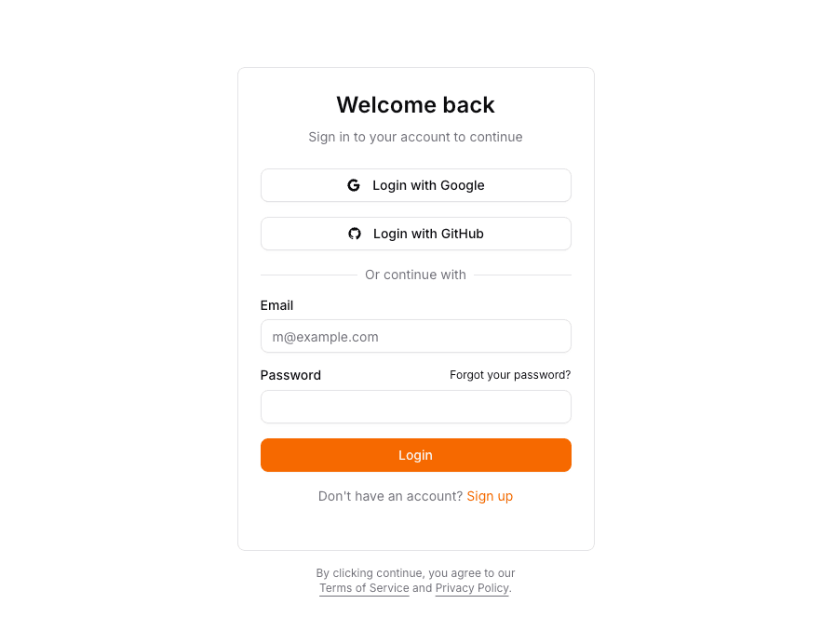This screenshot has width=835, height=644.
Task: Click the 'Sign in to your account' subtitle
Action: pyautogui.click(x=415, y=137)
